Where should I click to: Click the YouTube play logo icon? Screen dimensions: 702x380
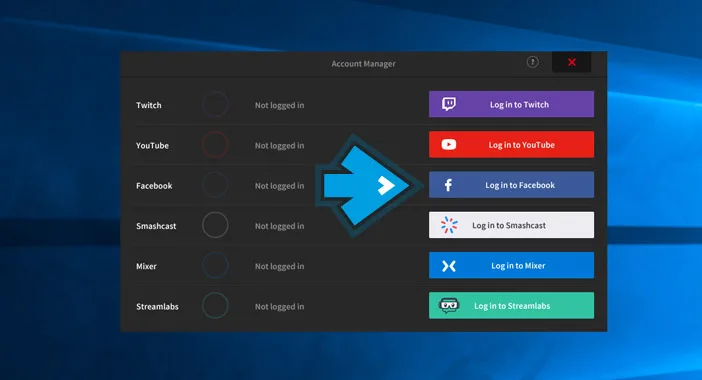pos(449,145)
